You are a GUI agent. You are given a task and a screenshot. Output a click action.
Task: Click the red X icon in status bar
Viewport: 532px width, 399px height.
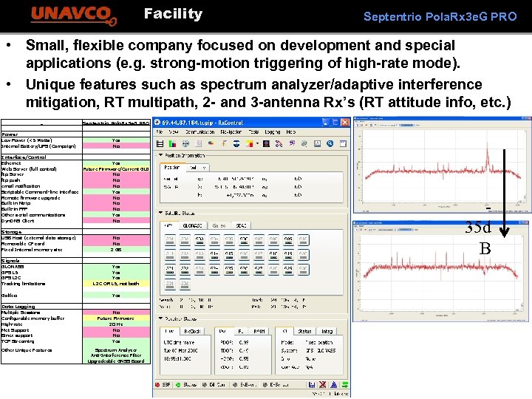(323, 384)
